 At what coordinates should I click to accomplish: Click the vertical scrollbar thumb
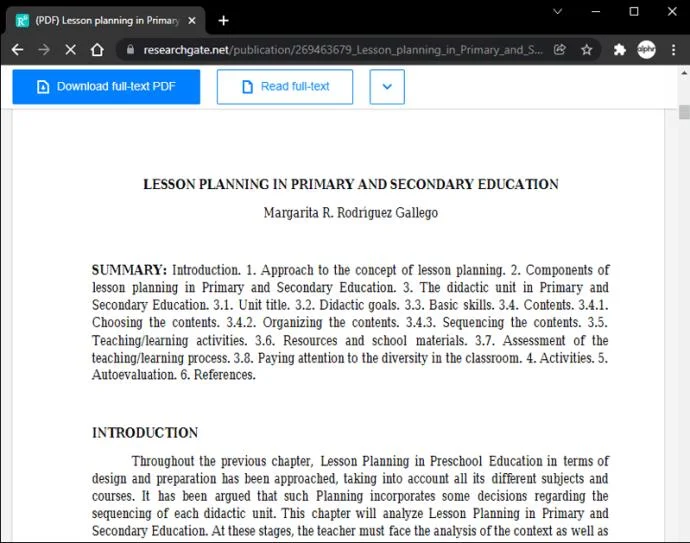(684, 112)
